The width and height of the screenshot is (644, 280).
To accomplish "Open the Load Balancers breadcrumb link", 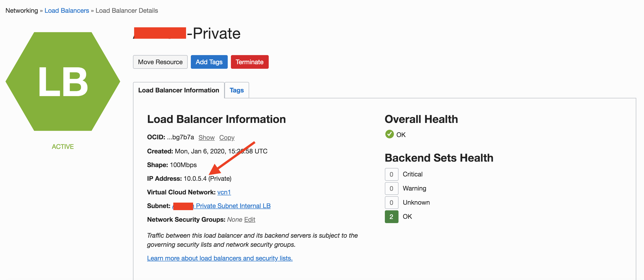I will point(66,10).
